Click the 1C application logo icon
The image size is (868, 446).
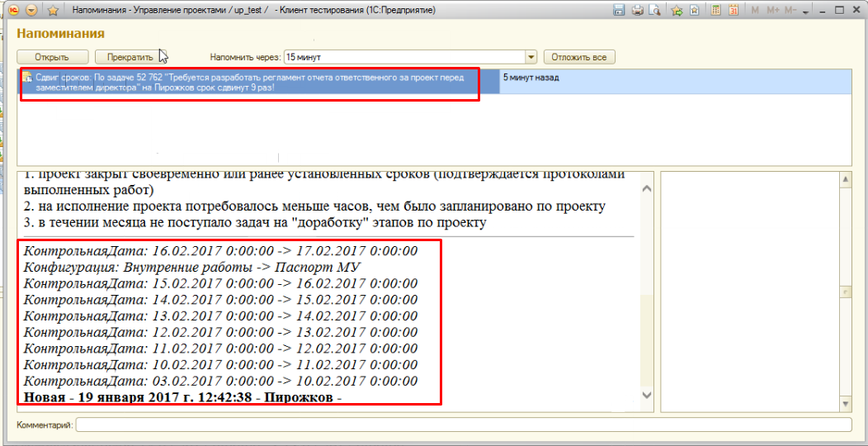point(14,10)
